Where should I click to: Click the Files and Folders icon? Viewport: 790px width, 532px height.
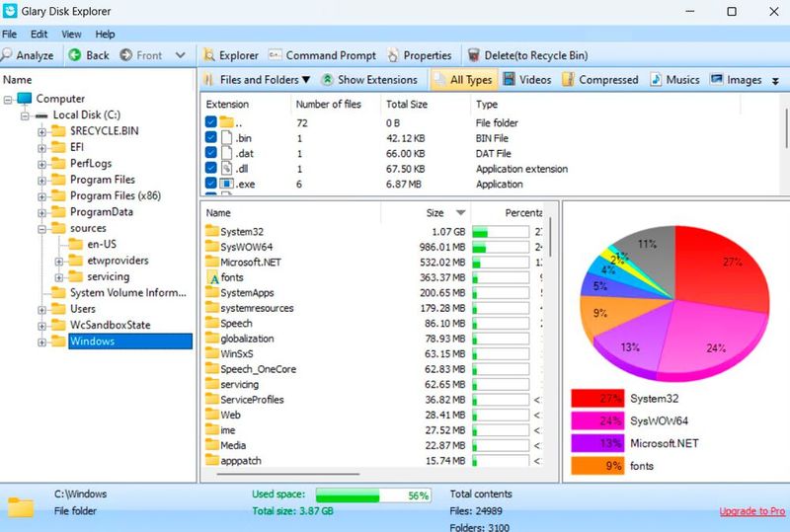[208, 80]
